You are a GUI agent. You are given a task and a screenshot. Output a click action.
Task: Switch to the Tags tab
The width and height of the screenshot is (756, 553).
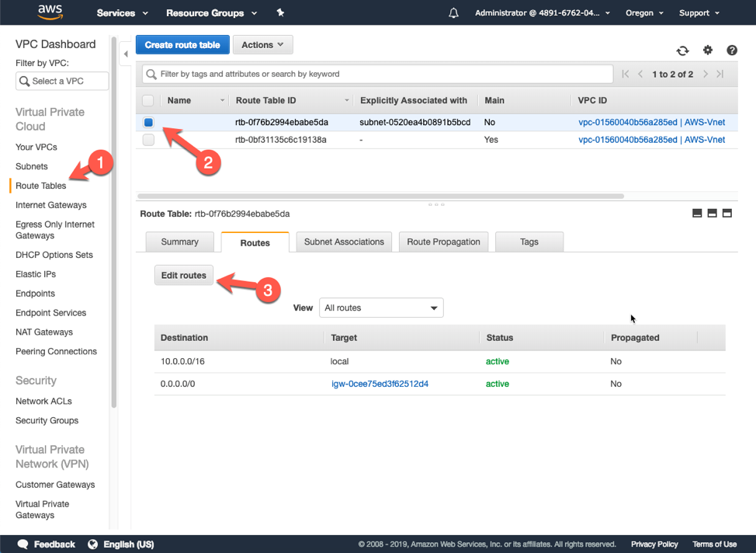[529, 242]
